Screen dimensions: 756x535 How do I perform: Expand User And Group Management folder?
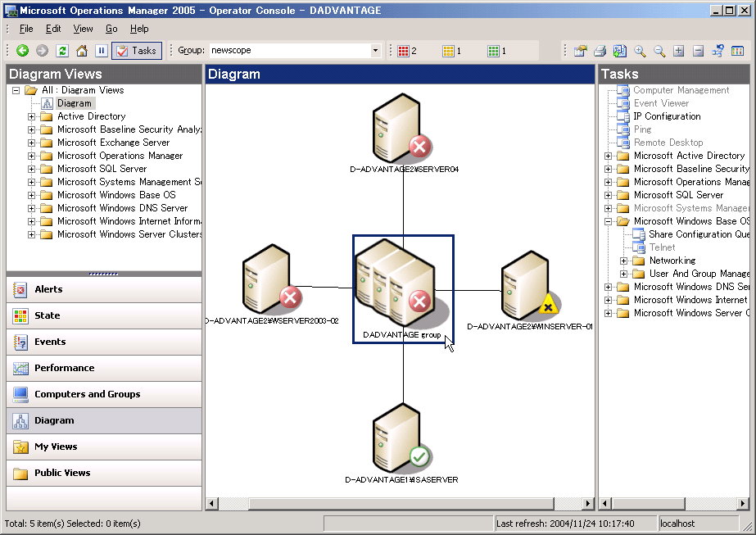(623, 274)
